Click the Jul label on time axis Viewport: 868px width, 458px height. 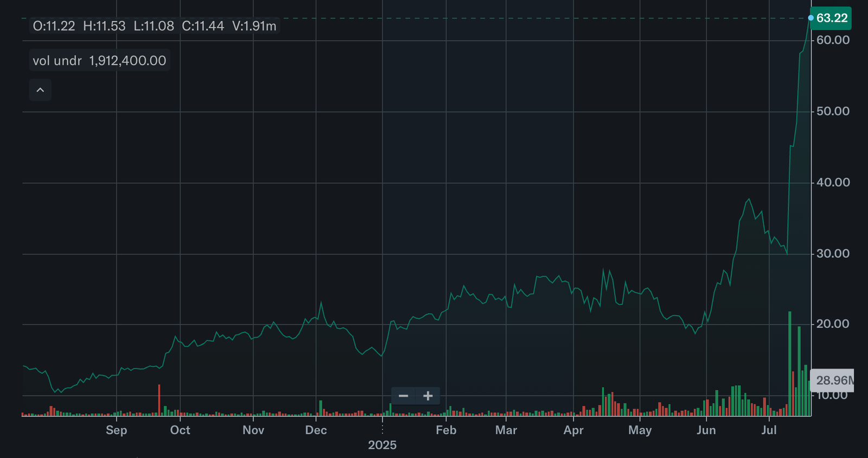[769, 430]
